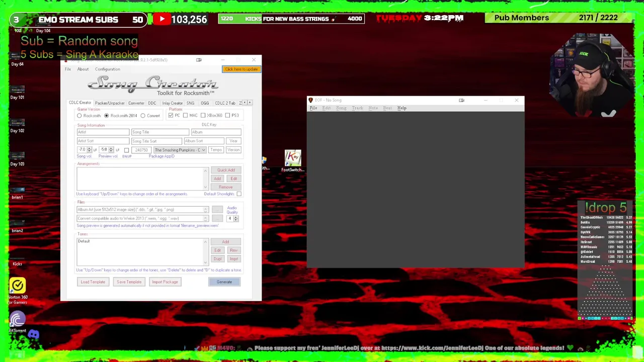Click the Year input field
This screenshot has width=644, height=362.
233,141
